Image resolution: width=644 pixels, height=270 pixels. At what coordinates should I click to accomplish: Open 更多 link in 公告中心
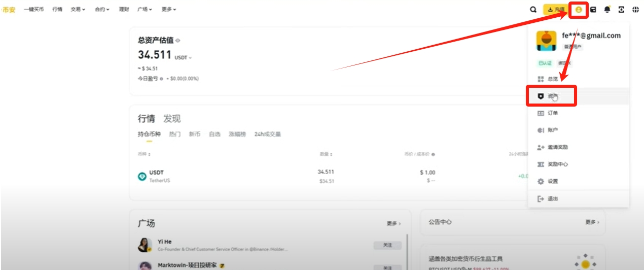pos(592,222)
